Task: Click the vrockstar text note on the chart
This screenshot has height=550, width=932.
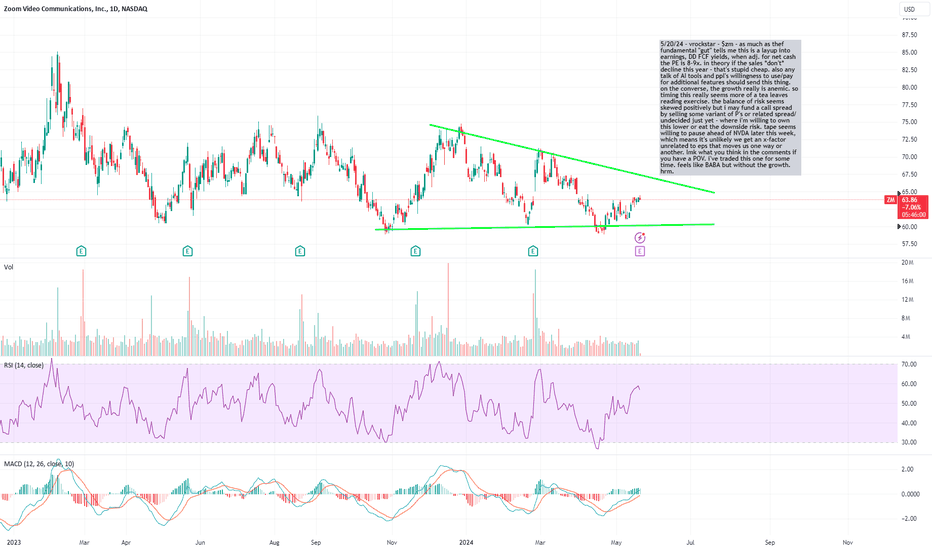Action: tap(730, 108)
